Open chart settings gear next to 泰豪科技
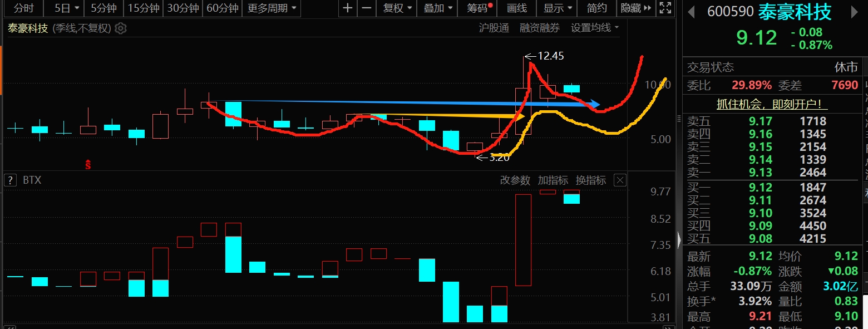The width and height of the screenshot is (868, 329). 121,28
